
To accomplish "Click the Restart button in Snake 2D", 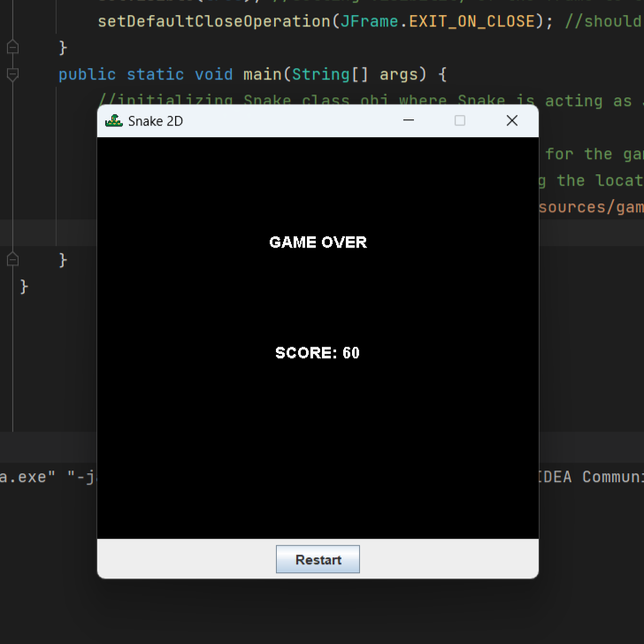I will click(x=318, y=559).
